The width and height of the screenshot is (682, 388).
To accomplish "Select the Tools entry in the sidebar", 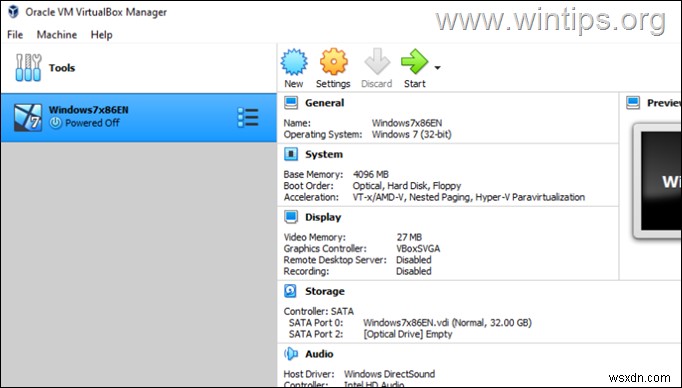I will (138, 68).
